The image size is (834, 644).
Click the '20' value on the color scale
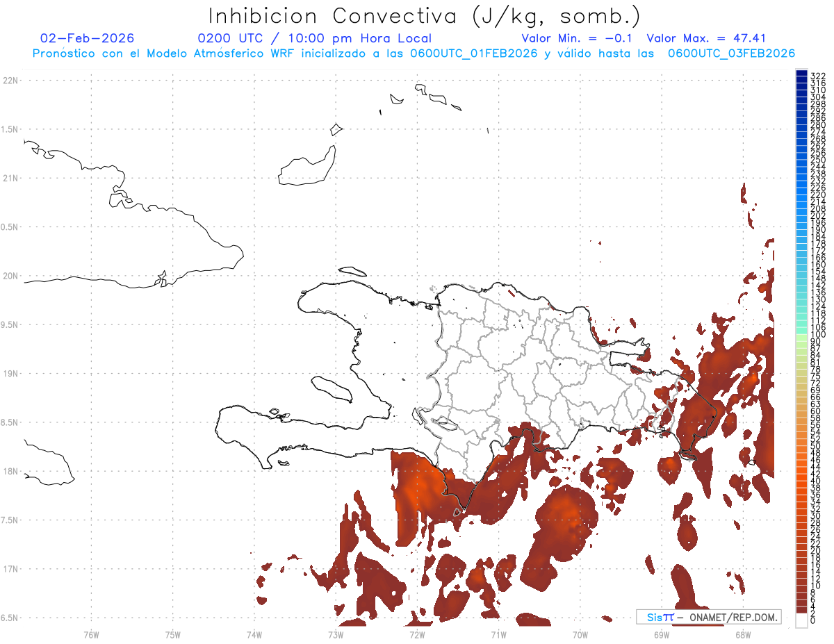tap(816, 550)
